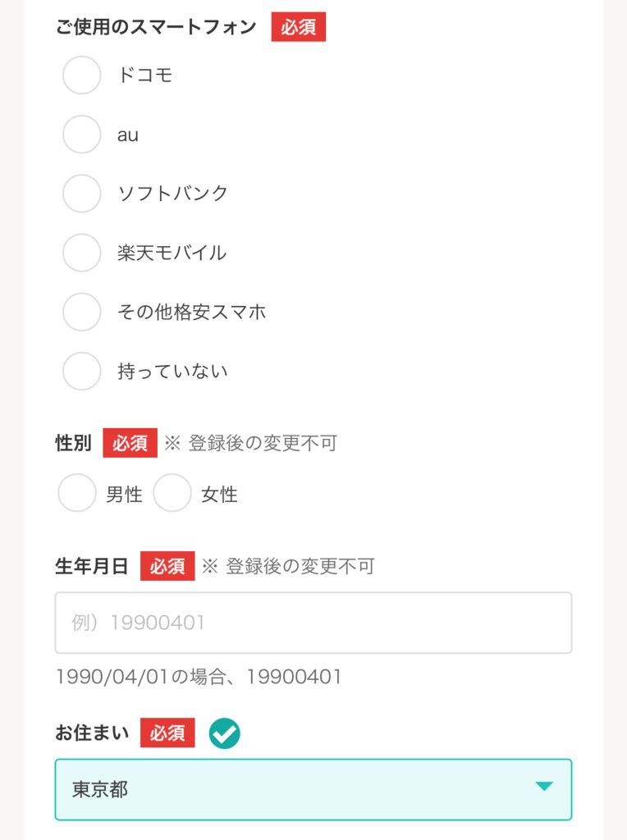Image resolution: width=627 pixels, height=840 pixels.
Task: Click the 性別 field label
Action: [x=73, y=443]
